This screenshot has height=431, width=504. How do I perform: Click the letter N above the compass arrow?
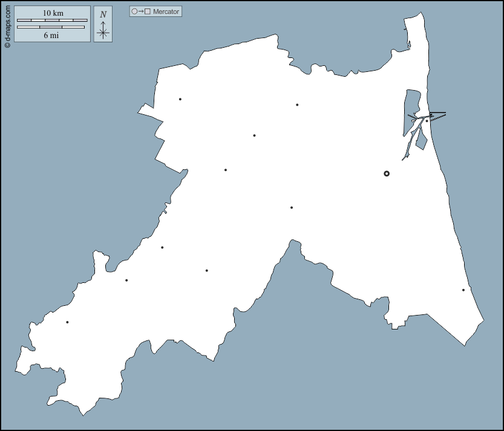point(103,15)
